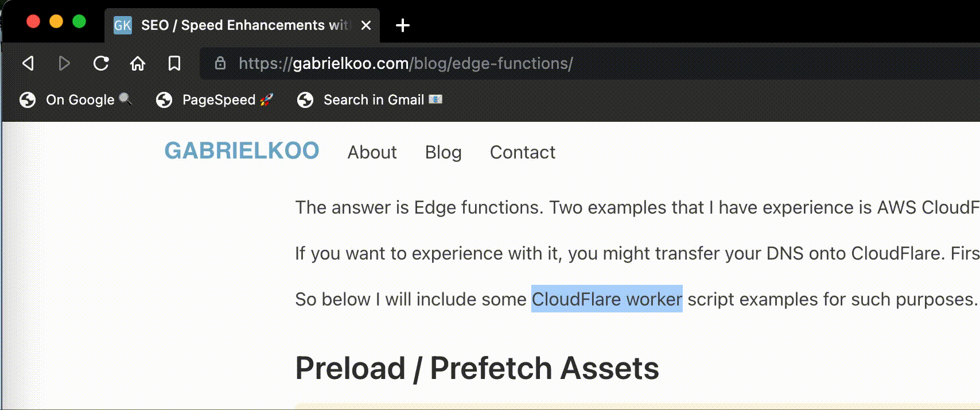Click the Preload / Prefetch Assets heading

point(477,368)
